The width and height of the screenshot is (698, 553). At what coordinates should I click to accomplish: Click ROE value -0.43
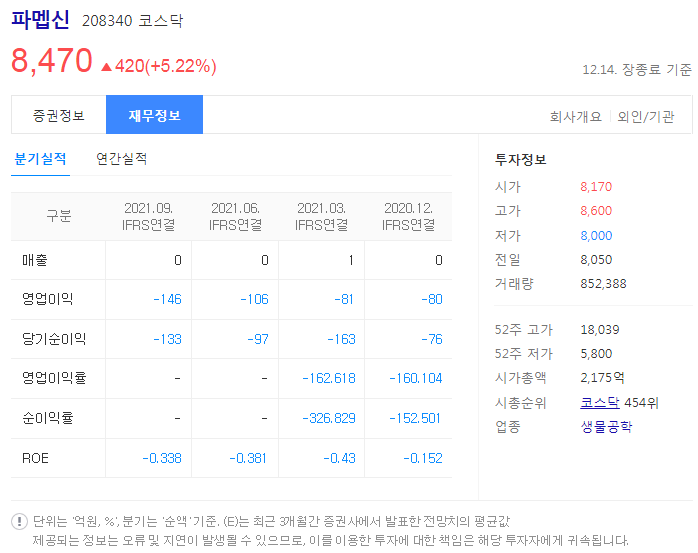pyautogui.click(x=339, y=458)
